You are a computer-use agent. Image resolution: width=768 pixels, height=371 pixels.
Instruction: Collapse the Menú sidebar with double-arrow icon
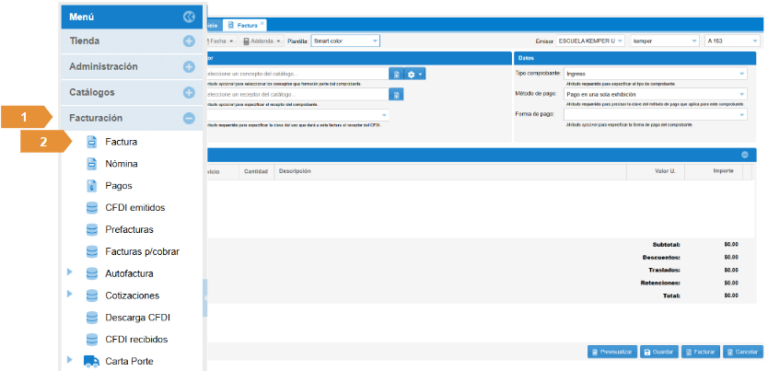[x=189, y=17]
